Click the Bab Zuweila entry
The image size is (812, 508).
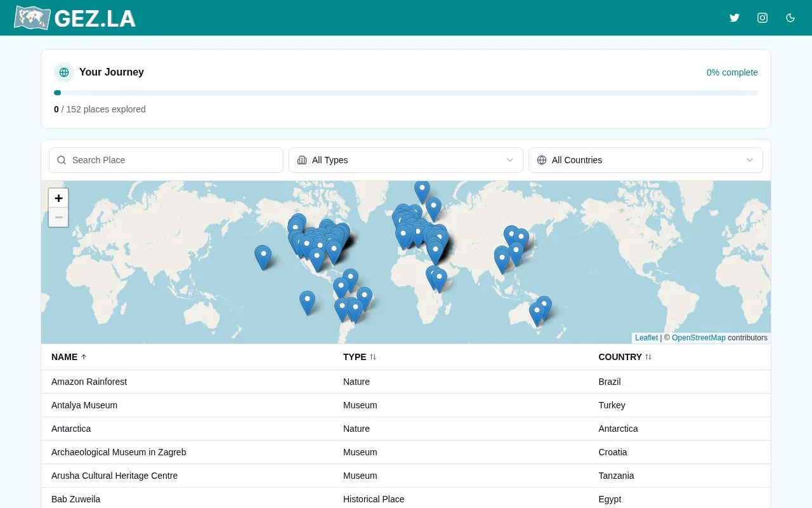click(x=75, y=499)
